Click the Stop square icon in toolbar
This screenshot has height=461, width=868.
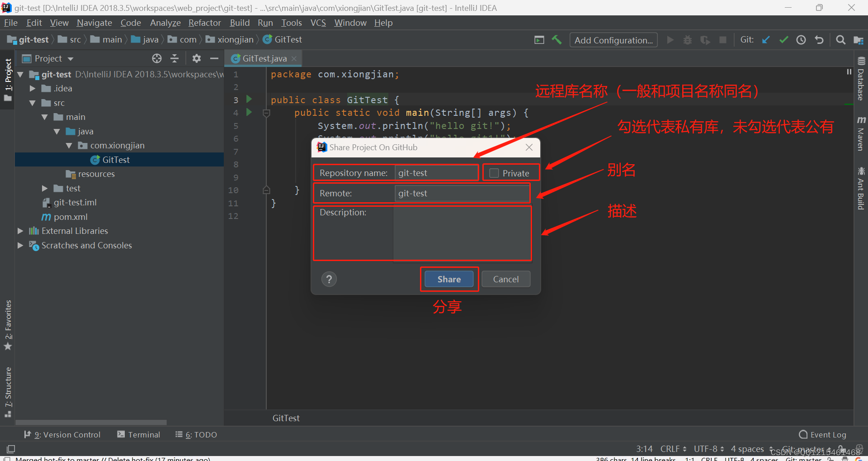723,40
